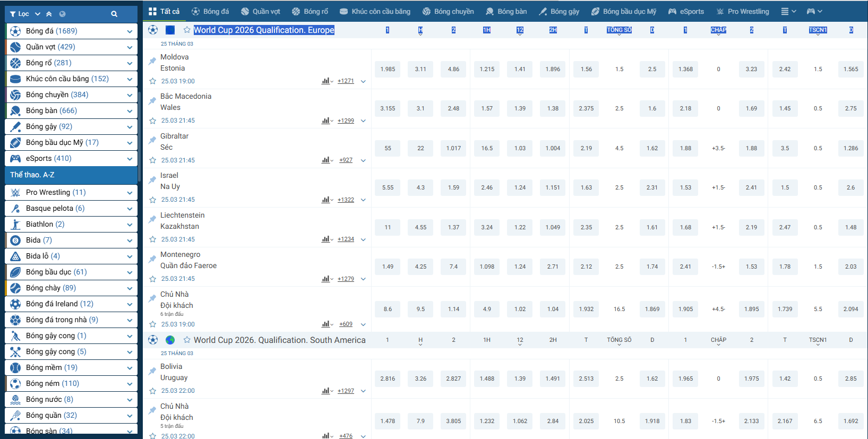Viewport: 868px width, 439px height.
Task: Open the Pro Wrestling (11) sidebar item
Action: click(x=71, y=192)
